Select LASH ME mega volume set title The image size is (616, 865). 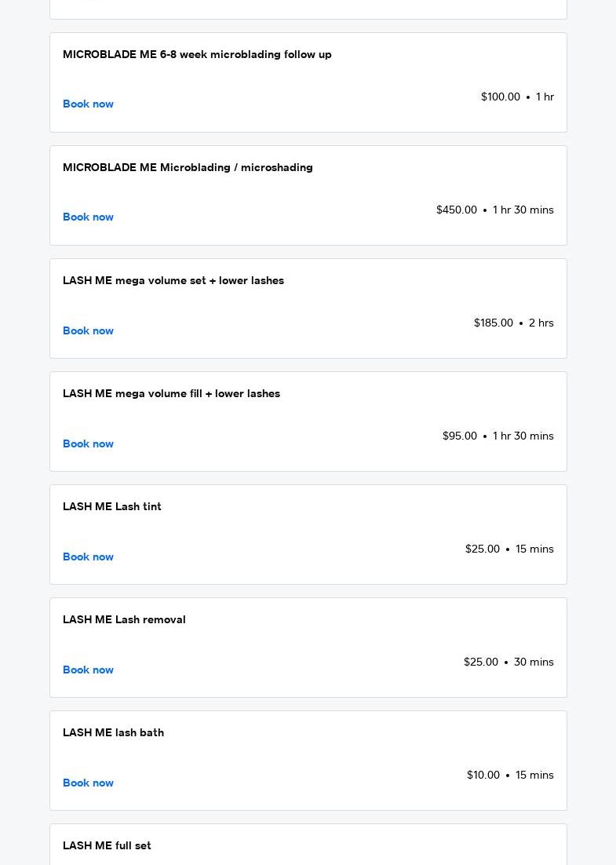(173, 281)
